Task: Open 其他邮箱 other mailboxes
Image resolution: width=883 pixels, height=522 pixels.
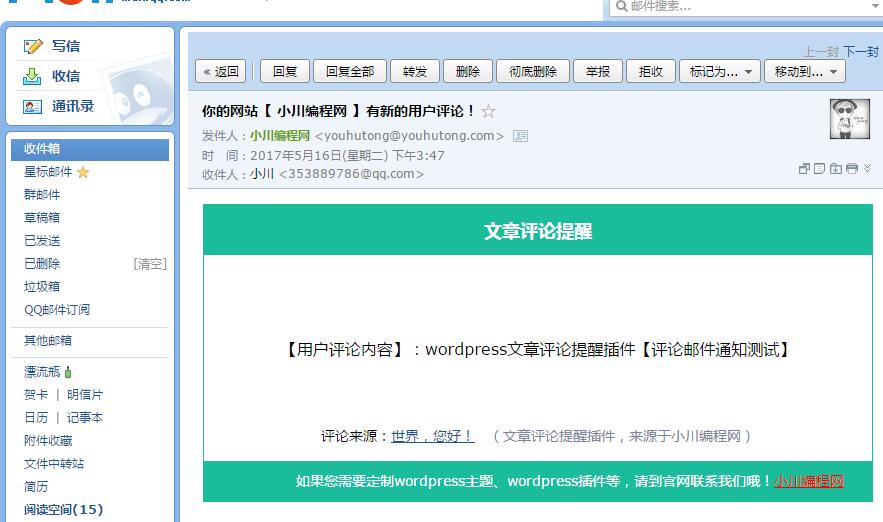Action: pyautogui.click(x=48, y=340)
